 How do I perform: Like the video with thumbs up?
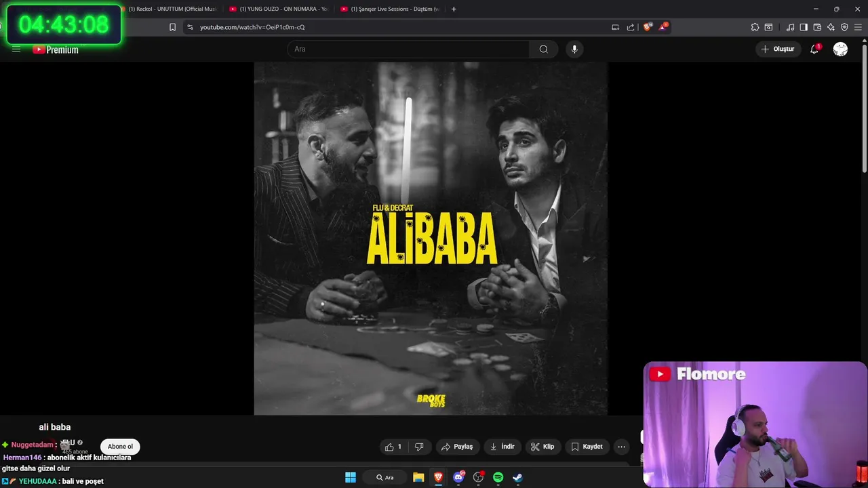[393, 447]
